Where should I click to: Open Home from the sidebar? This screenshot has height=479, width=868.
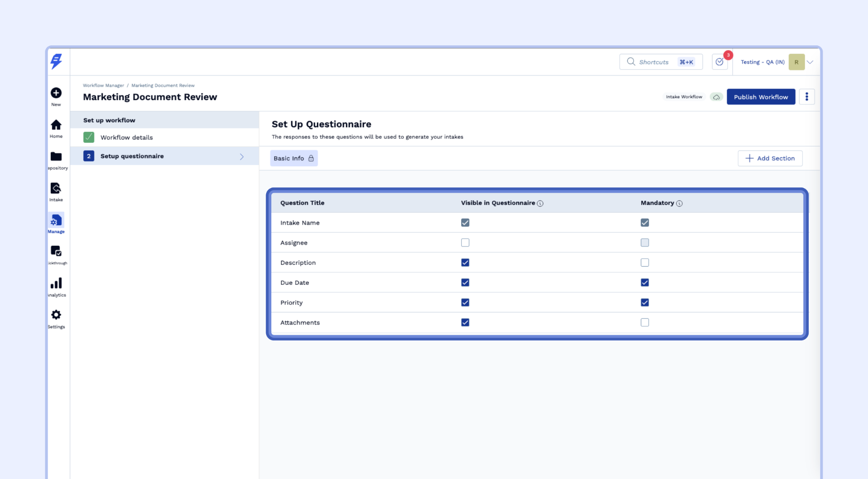[x=56, y=125]
